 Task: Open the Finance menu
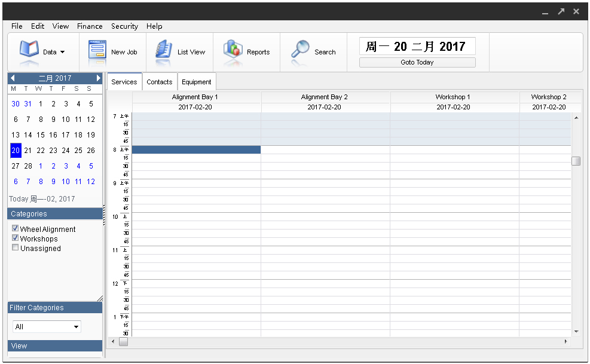click(x=90, y=26)
